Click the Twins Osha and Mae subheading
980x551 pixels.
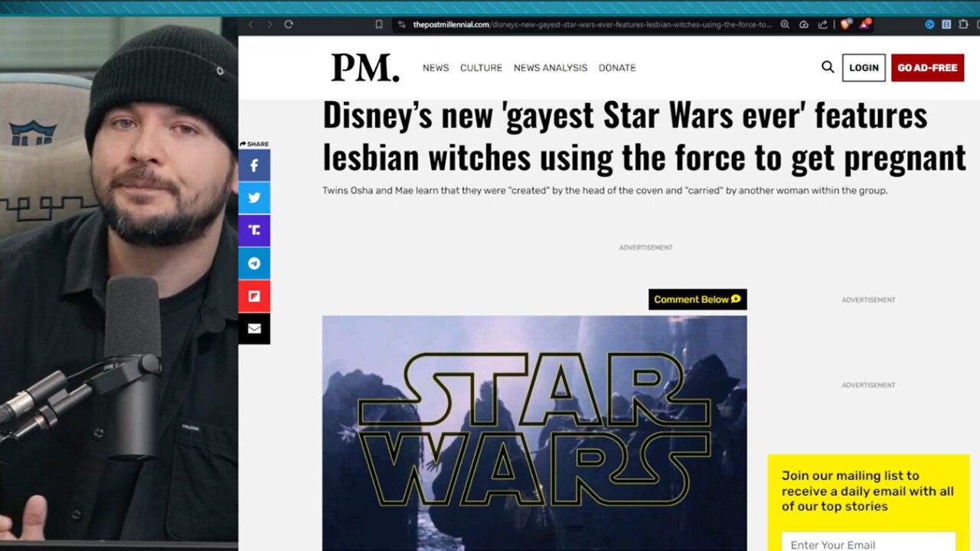[605, 191]
